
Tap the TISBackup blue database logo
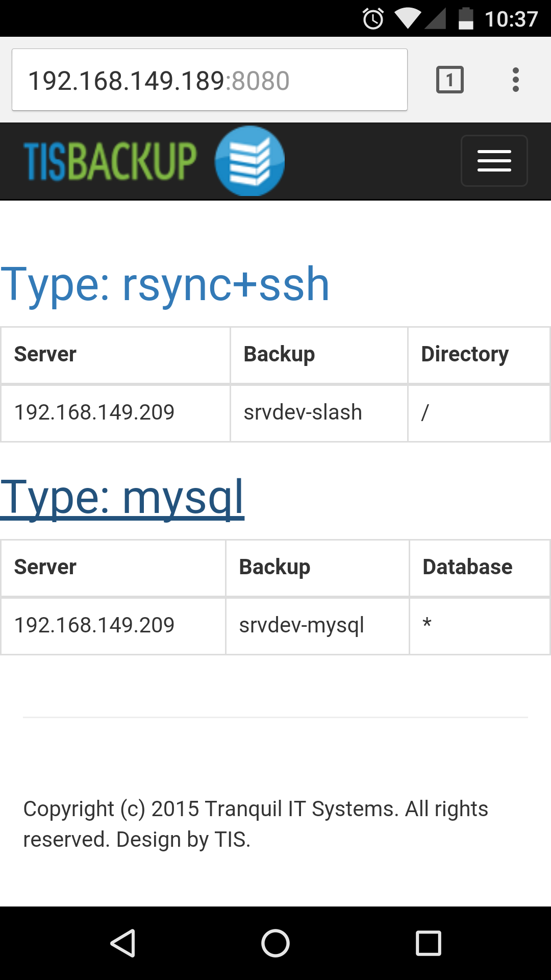[x=249, y=161]
